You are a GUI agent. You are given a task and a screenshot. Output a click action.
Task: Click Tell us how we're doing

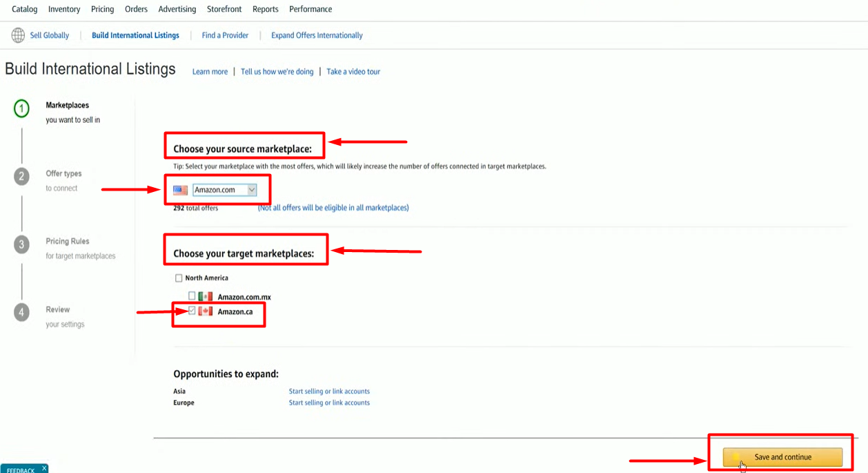point(277,72)
